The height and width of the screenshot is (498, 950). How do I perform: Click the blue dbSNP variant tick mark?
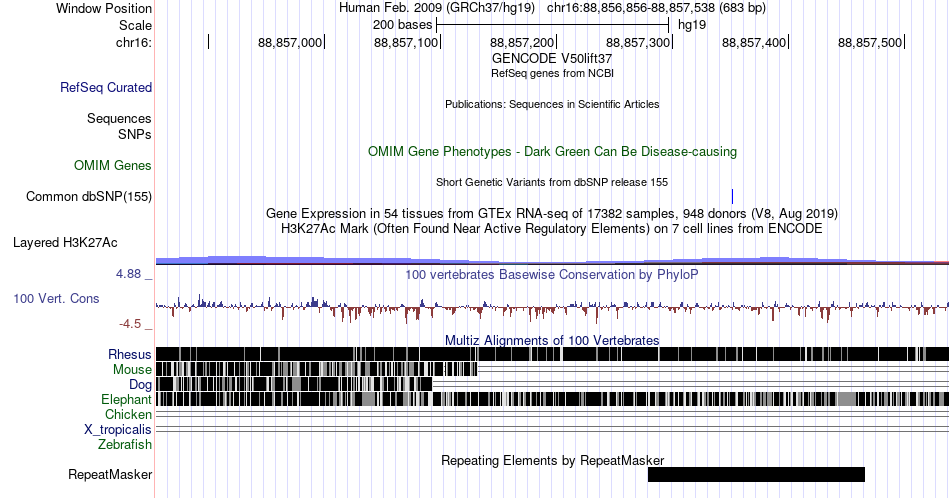pyautogui.click(x=732, y=196)
